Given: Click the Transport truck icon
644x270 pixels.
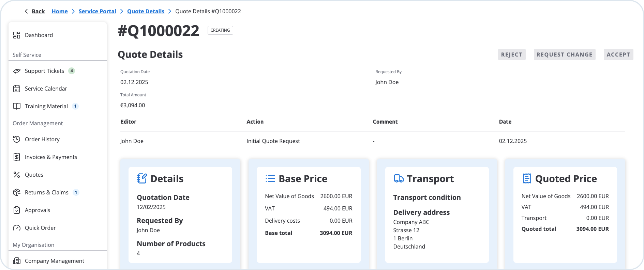Looking at the screenshot, I should click(x=399, y=178).
